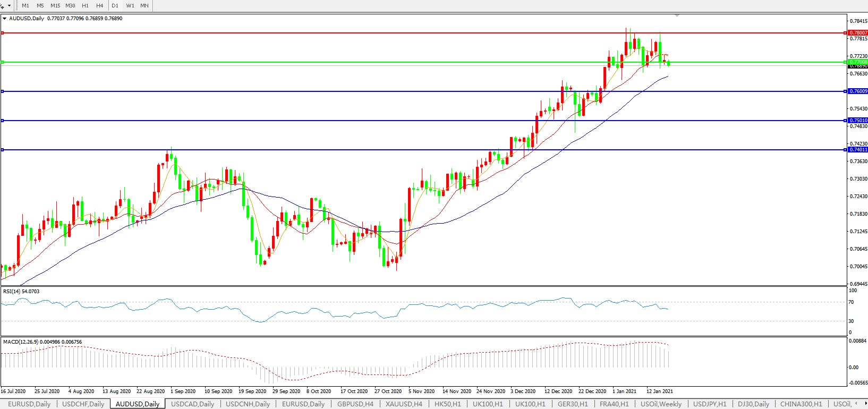Select the blue 0.76009 support level label
The height and width of the screenshot is (409, 868).
point(858,91)
